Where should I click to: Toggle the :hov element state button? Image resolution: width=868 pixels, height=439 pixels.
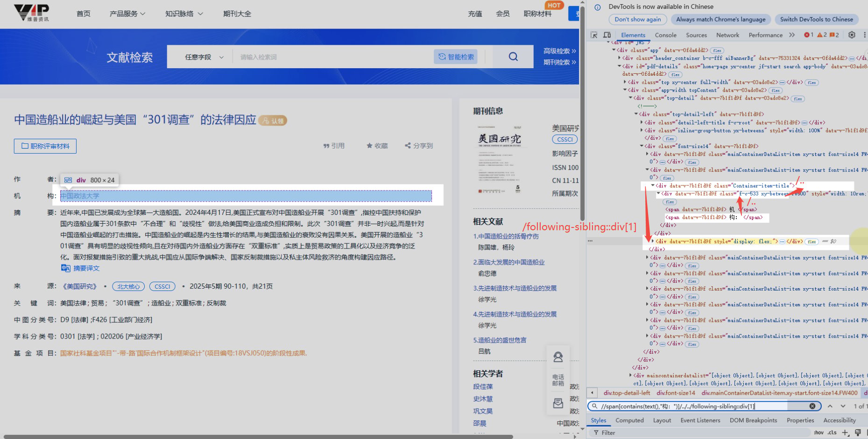click(819, 433)
